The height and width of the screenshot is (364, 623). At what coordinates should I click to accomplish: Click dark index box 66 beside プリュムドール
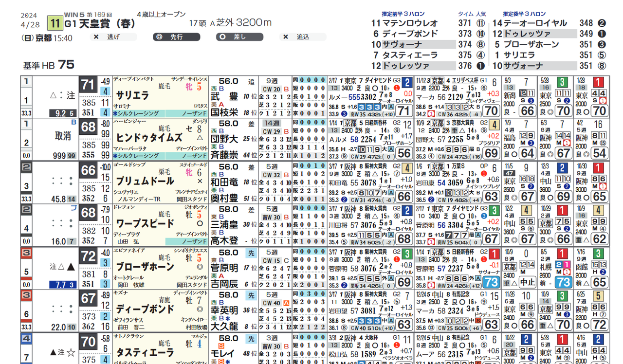point(88,171)
